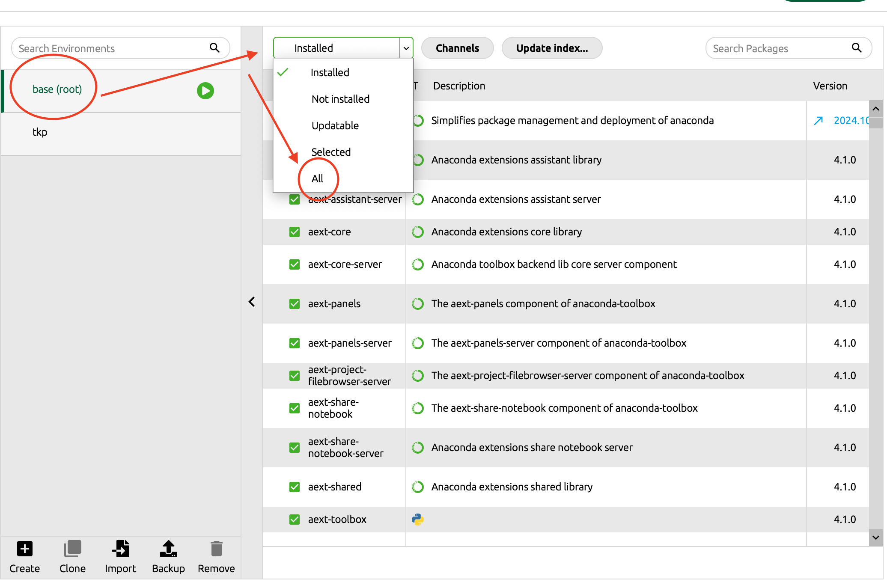Uncheck the aext-core checkbox
887x588 pixels.
295,232
